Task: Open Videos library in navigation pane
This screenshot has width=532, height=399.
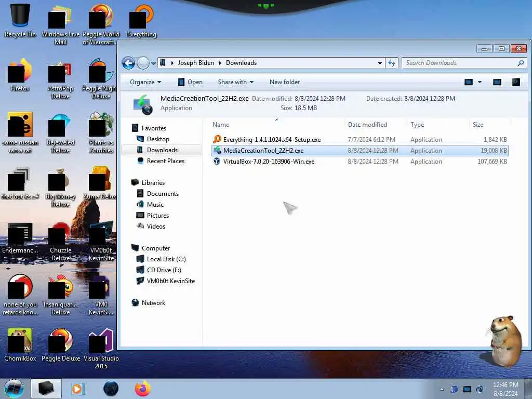Action: pyautogui.click(x=151, y=227)
